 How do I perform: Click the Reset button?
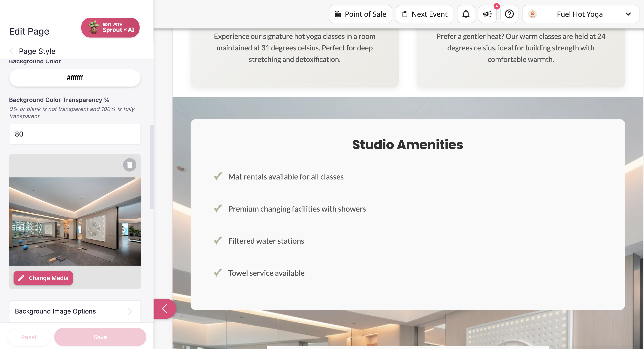click(x=29, y=337)
